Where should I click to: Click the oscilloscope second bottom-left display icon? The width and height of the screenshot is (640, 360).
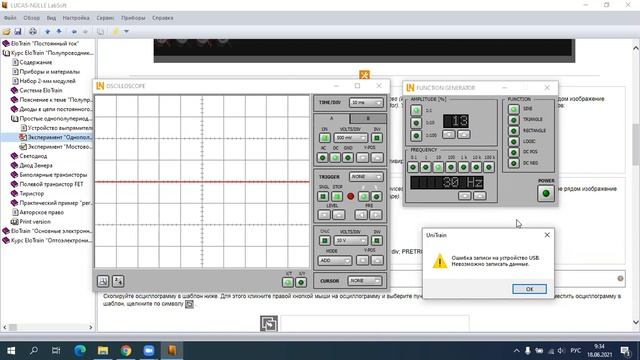tap(118, 281)
